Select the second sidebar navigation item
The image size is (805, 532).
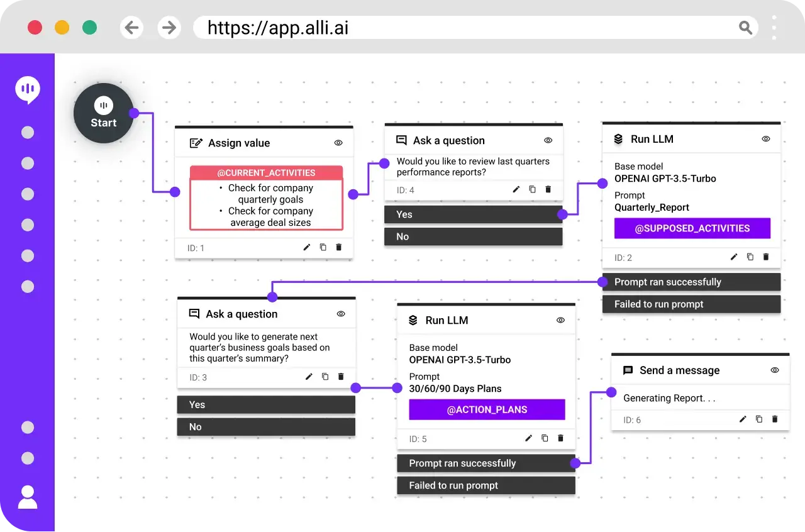point(28,163)
